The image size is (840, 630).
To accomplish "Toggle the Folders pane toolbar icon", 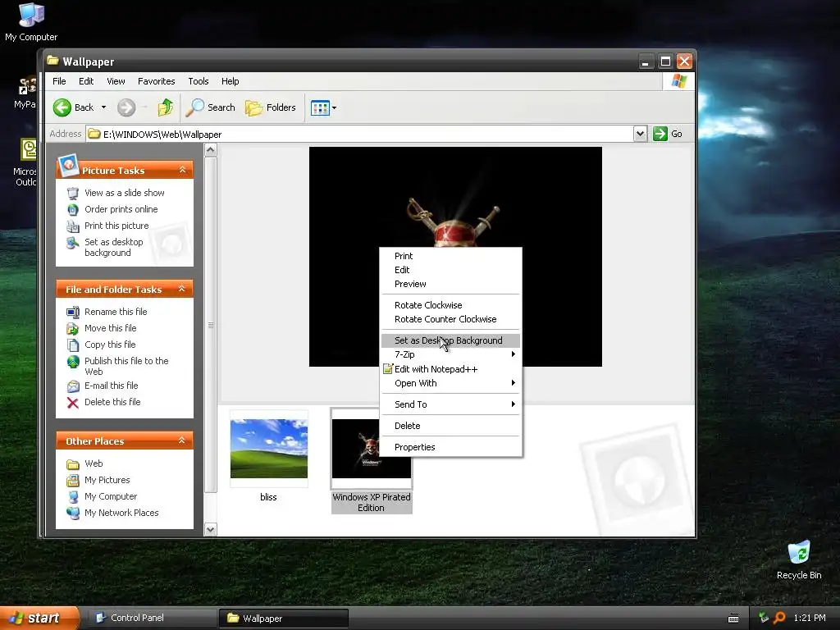I will (254, 107).
